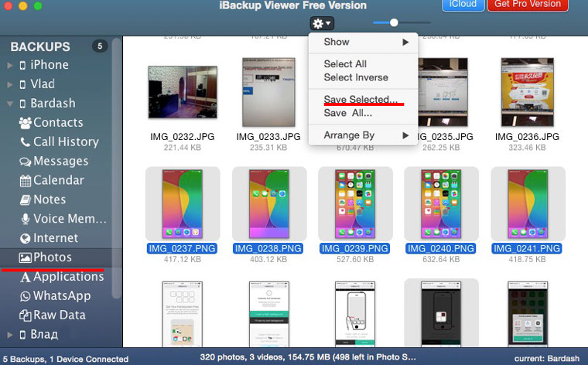Collapse the Bardash backup tree
The width and height of the screenshot is (588, 365).
[x=9, y=104]
